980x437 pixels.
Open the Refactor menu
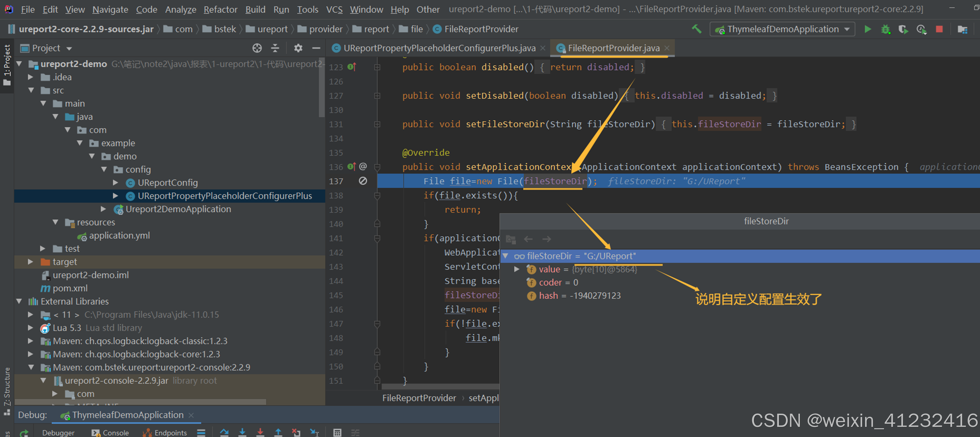[220, 9]
